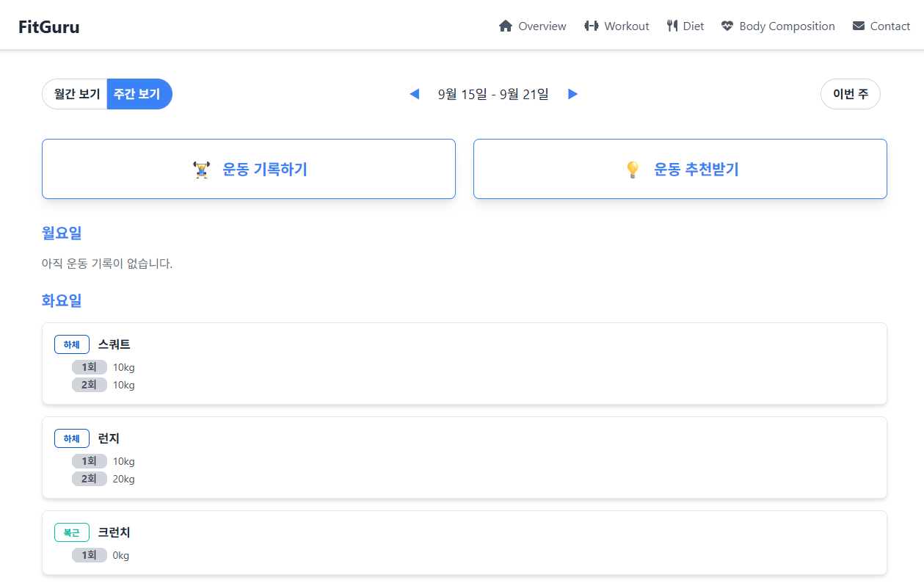Click the 크런치 exercise name
924x586 pixels.
[x=114, y=532]
